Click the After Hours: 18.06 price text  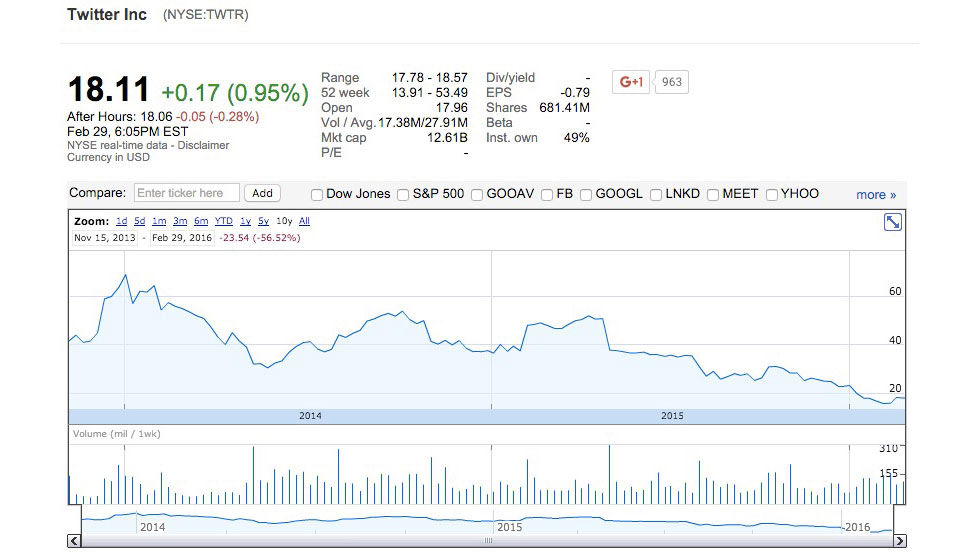pyautogui.click(x=119, y=117)
